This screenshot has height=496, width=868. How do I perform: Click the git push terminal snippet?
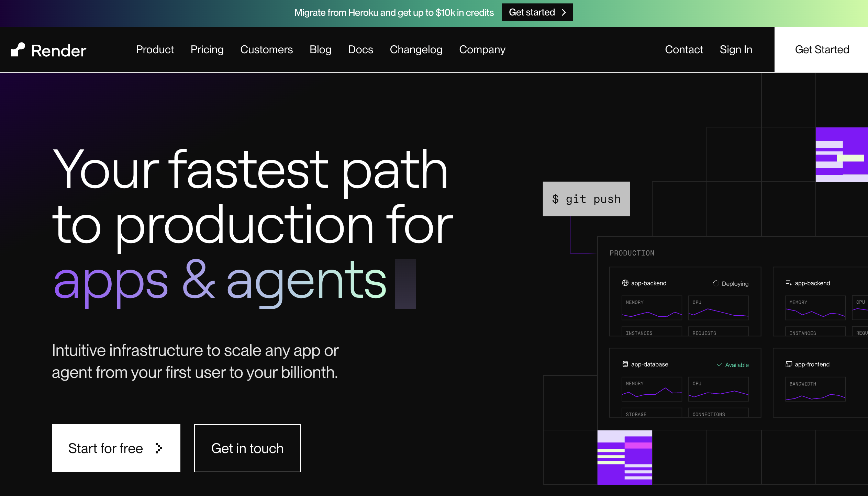click(x=586, y=199)
